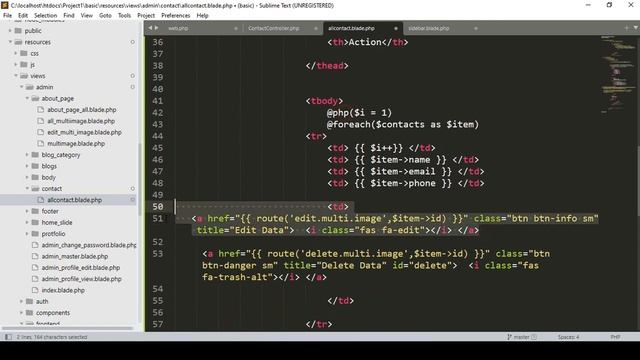Open the Help menu
This screenshot has height=360, width=640.
point(202,16)
